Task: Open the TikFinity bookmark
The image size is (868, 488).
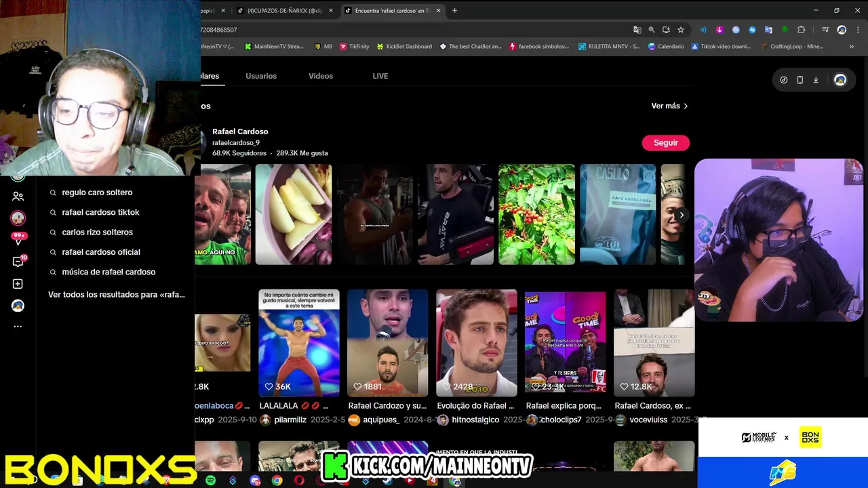Action: pyautogui.click(x=354, y=47)
